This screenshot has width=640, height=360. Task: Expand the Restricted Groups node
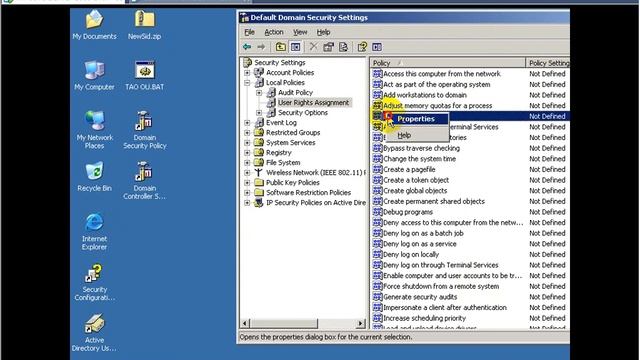click(247, 133)
